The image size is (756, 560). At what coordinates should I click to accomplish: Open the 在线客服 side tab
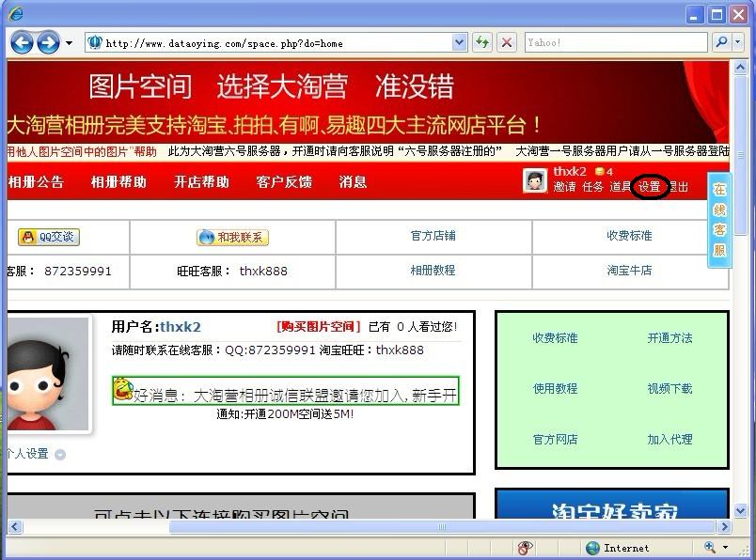tap(719, 220)
